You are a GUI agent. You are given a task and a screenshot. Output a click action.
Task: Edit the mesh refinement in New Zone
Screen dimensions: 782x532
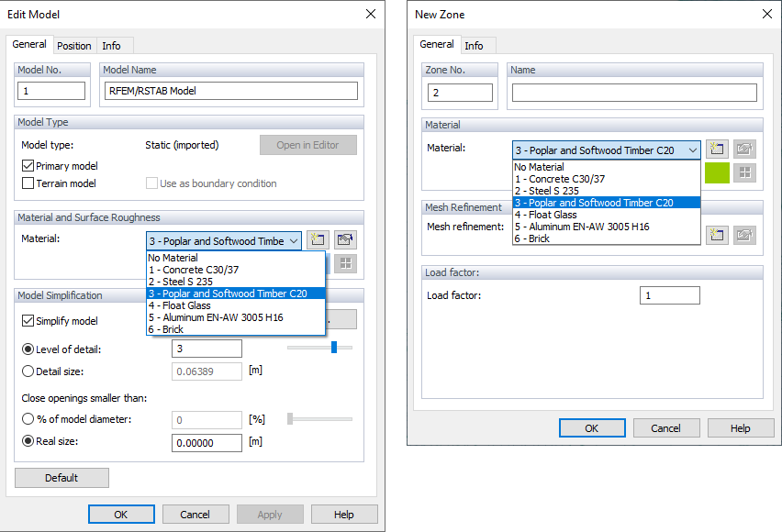click(744, 235)
